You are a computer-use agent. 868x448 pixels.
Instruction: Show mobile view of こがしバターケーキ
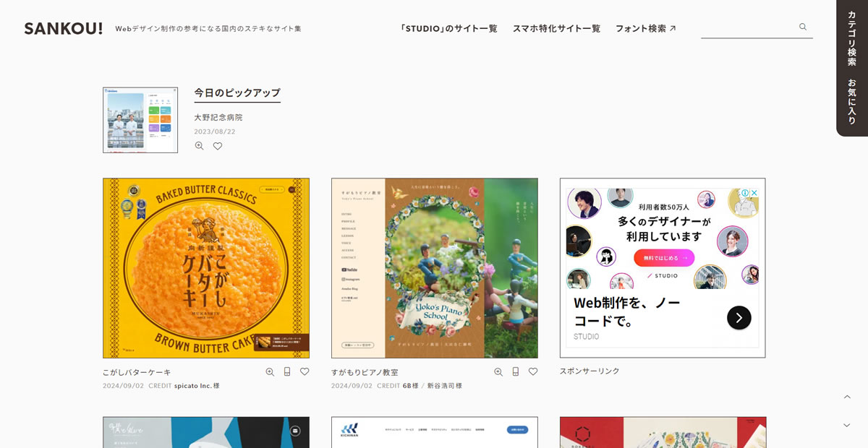[287, 371]
